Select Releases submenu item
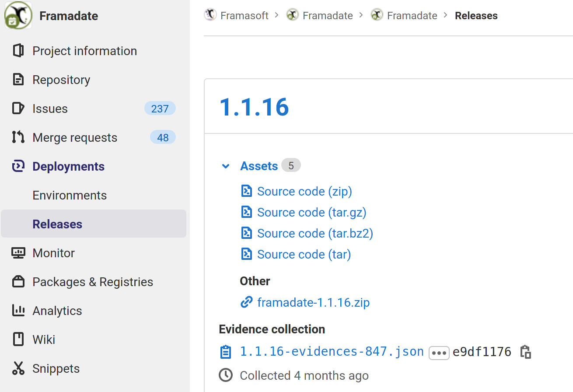573x392 pixels. [94, 224]
